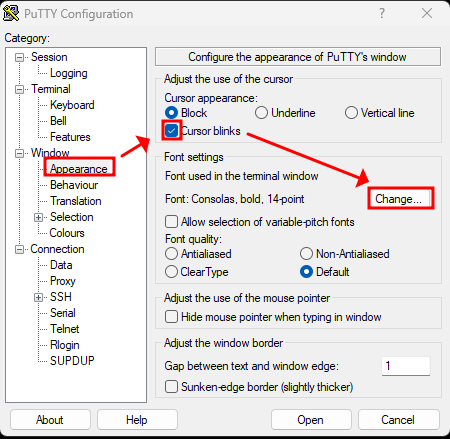Select the Terminal category

pos(51,89)
